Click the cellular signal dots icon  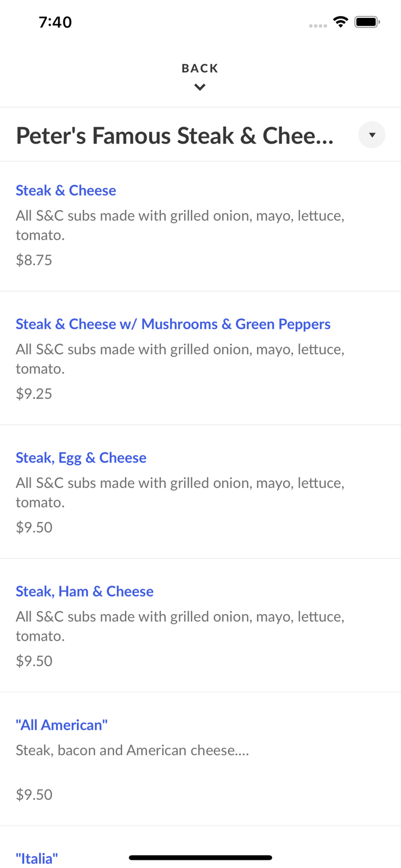[318, 24]
